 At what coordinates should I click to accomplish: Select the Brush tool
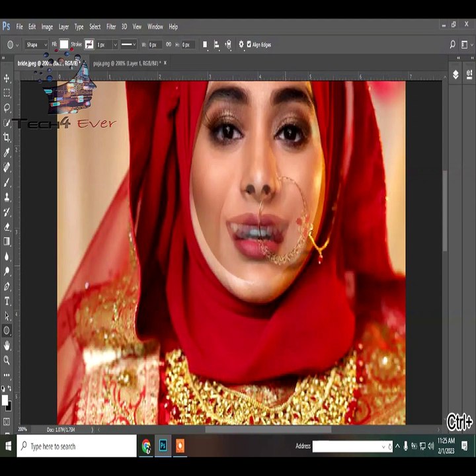7,182
